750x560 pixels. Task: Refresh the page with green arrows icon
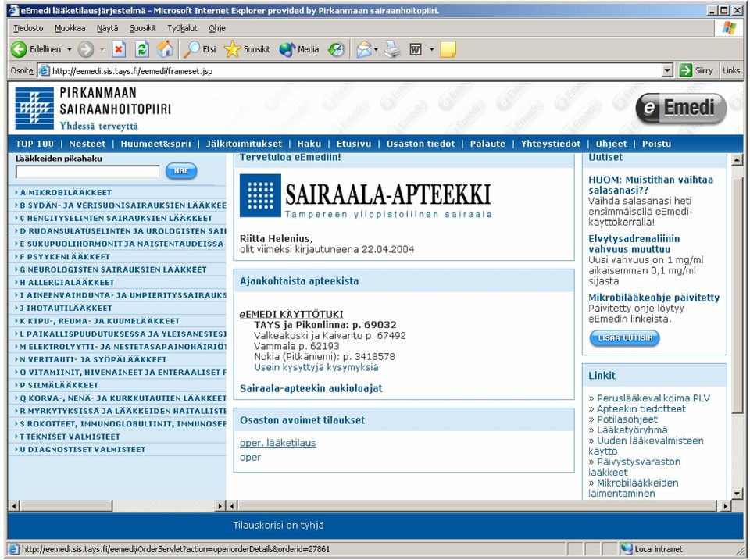pos(142,48)
